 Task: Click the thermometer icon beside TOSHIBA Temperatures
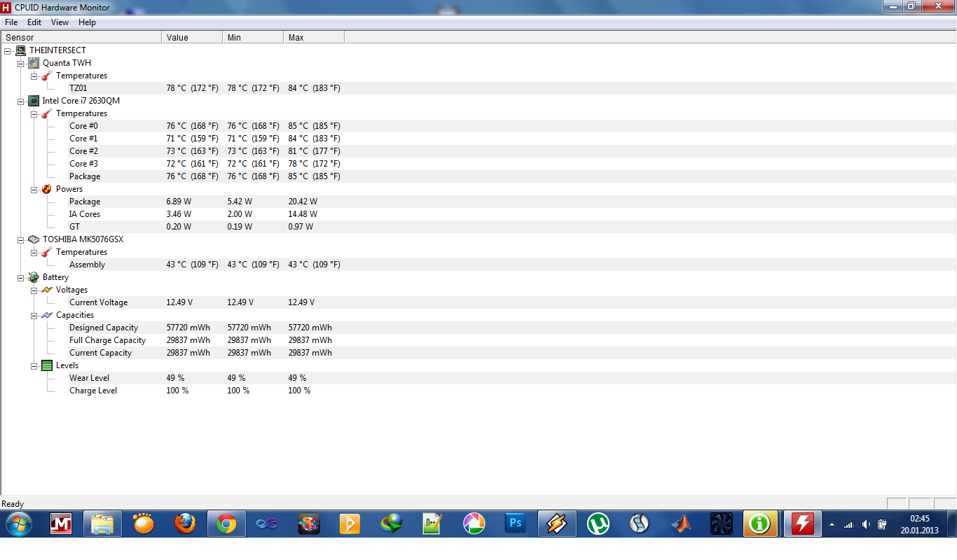(47, 252)
